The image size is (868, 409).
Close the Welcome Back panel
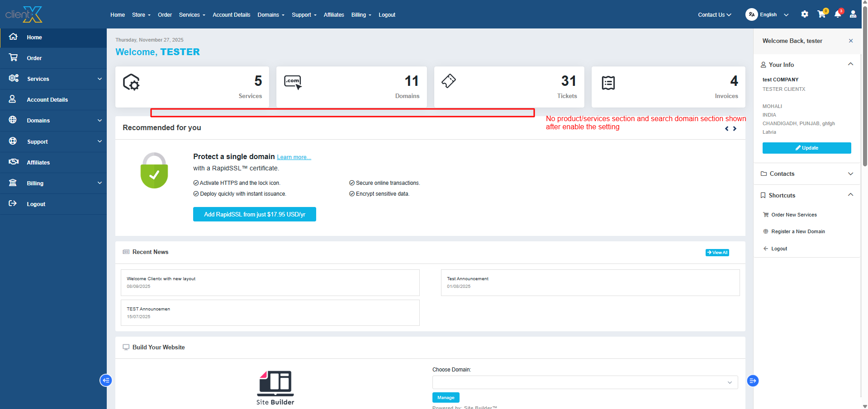(x=850, y=41)
